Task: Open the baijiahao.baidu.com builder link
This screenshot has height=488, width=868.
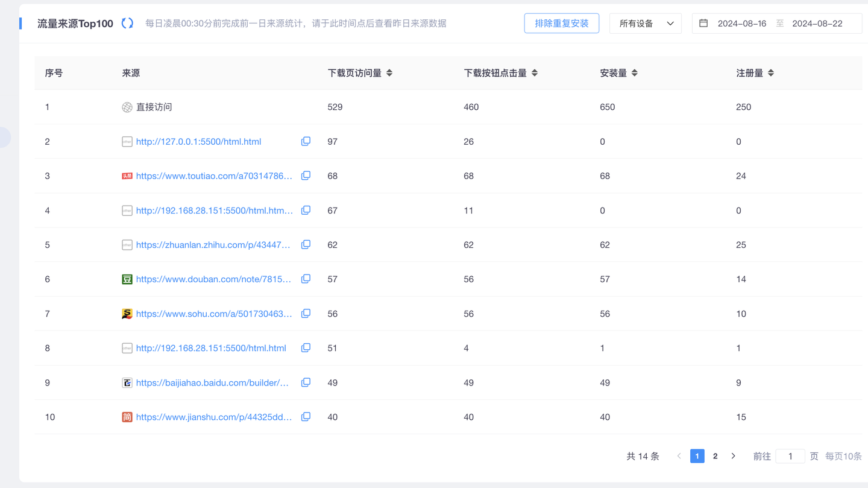Action: click(212, 382)
